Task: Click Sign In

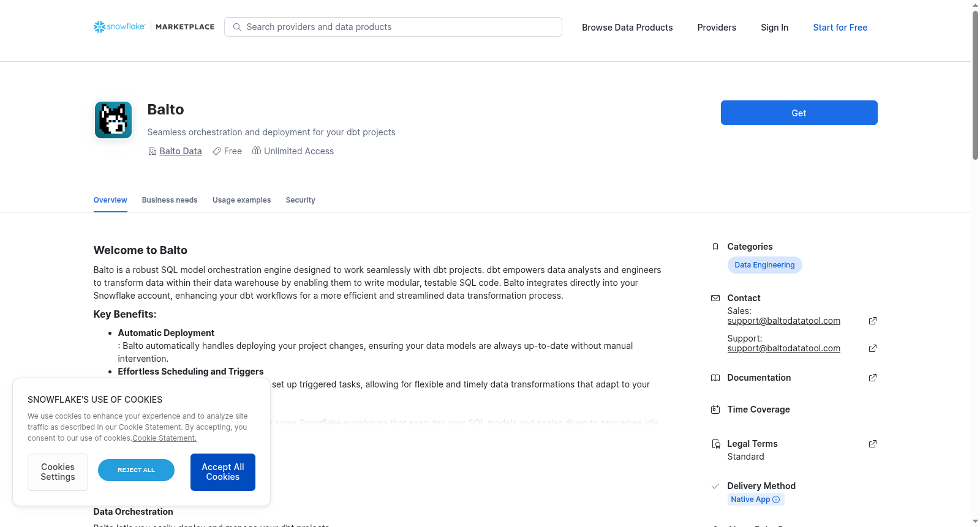Action: point(774,28)
